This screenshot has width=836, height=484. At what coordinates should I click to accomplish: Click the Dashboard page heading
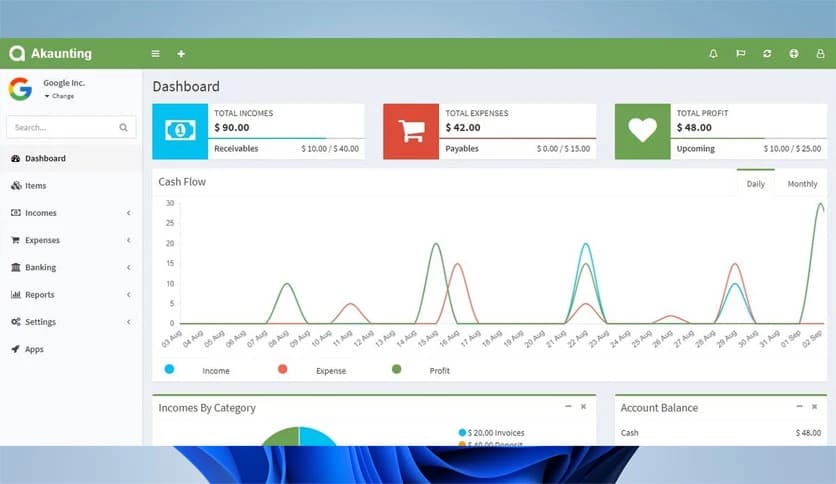(x=186, y=86)
